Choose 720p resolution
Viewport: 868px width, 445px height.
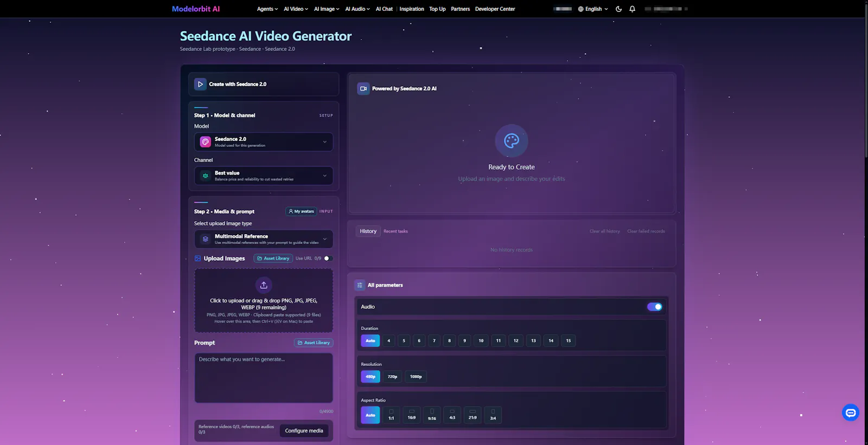point(392,377)
